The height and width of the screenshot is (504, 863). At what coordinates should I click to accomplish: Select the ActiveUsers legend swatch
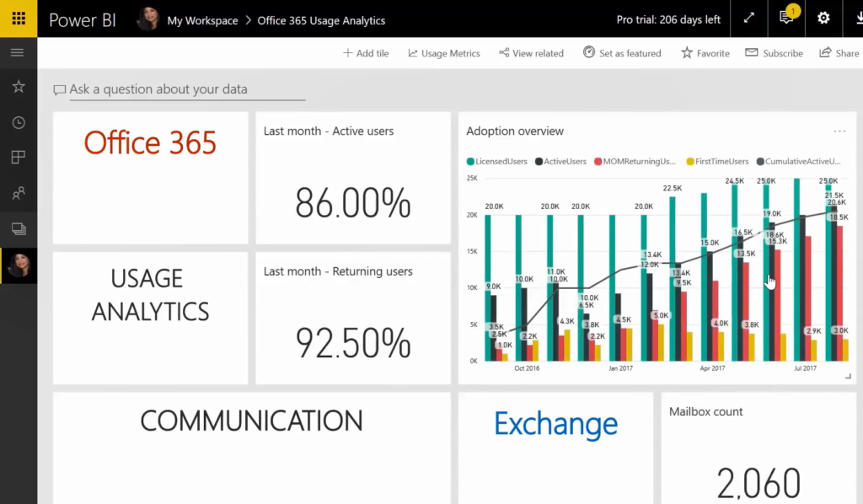539,161
